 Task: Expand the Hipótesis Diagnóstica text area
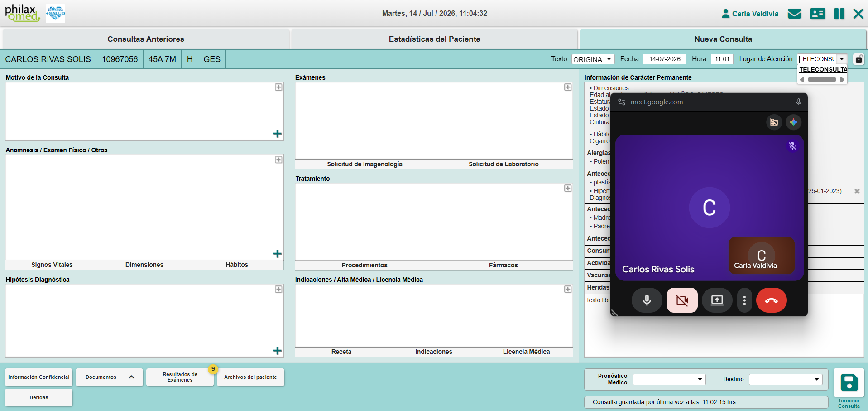pos(278,289)
